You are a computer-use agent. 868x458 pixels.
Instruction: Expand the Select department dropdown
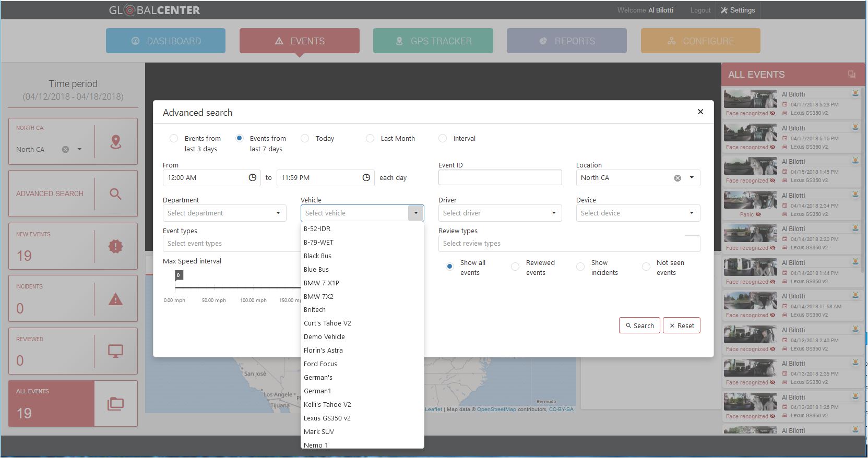tap(278, 213)
